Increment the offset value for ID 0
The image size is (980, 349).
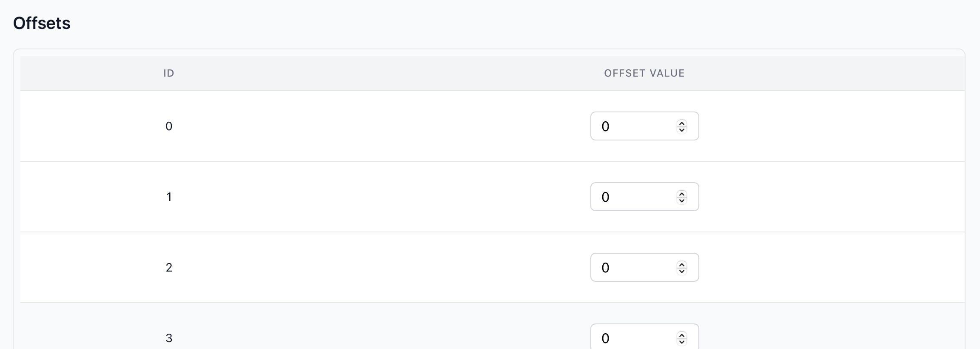(682, 123)
